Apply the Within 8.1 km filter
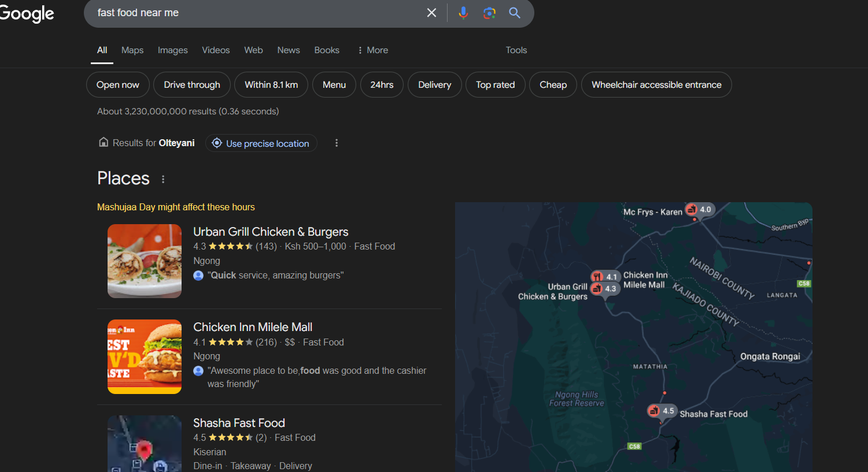868x472 pixels. click(271, 85)
